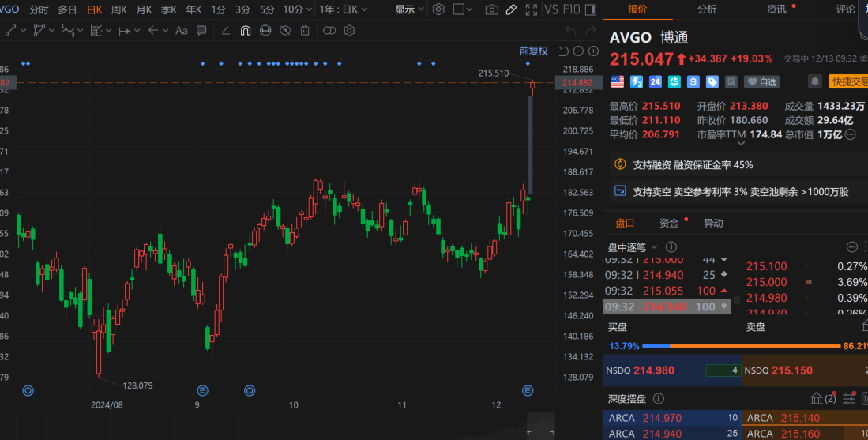Switch to 5分 chart interval

[x=267, y=9]
